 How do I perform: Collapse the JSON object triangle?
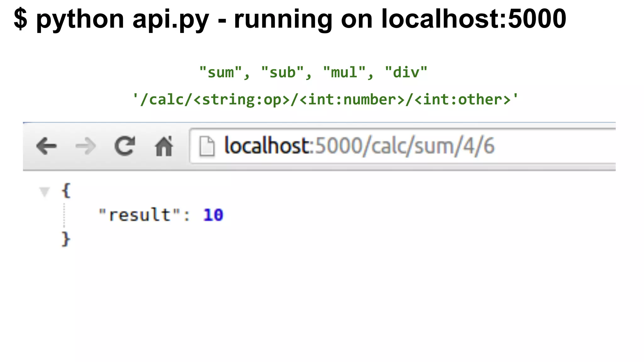pyautogui.click(x=45, y=191)
